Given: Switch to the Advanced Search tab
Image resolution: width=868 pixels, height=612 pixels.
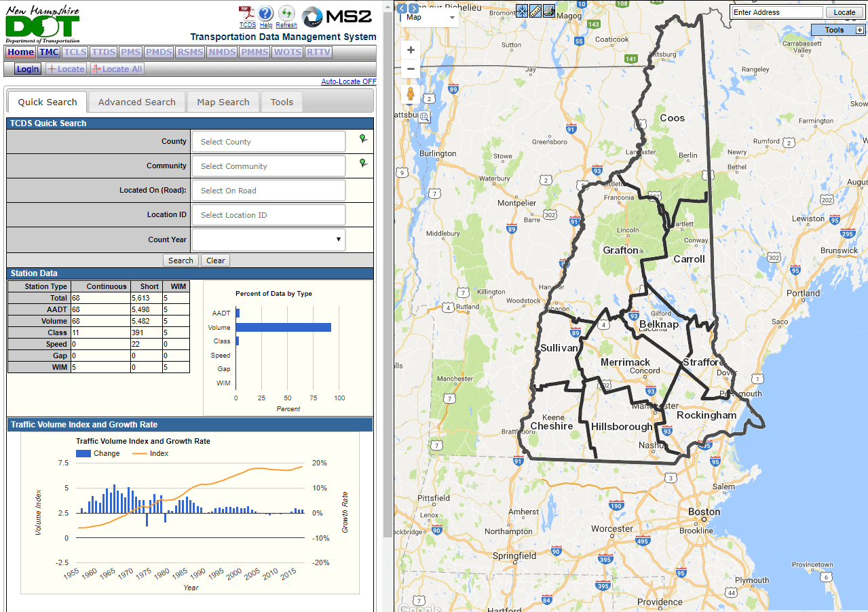Looking at the screenshot, I should [136, 101].
